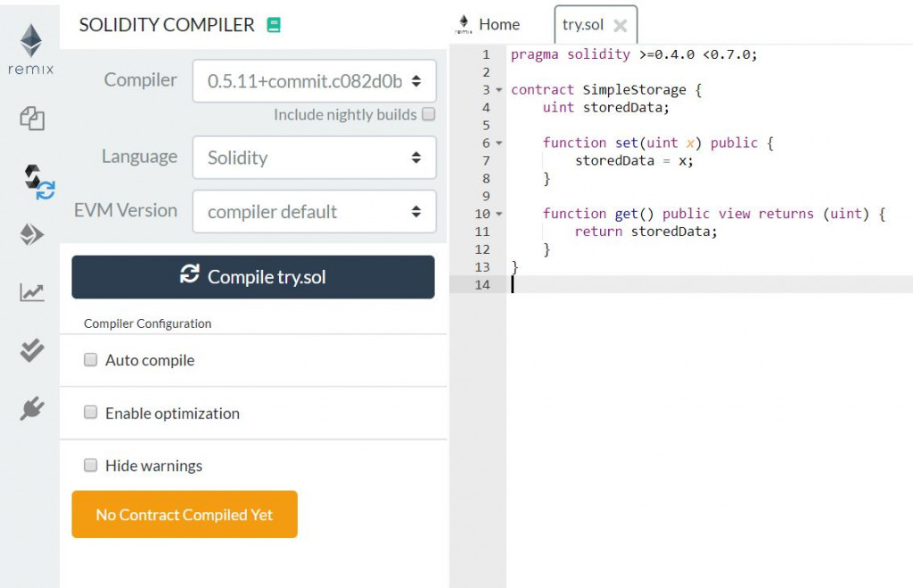Switch to the Home tab

point(488,24)
